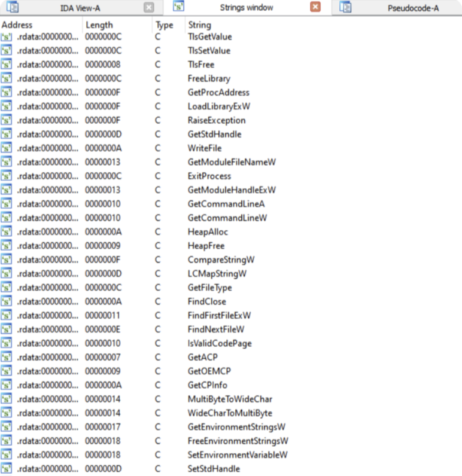Click the address cell of the SetStdHandle row

pos(48,469)
